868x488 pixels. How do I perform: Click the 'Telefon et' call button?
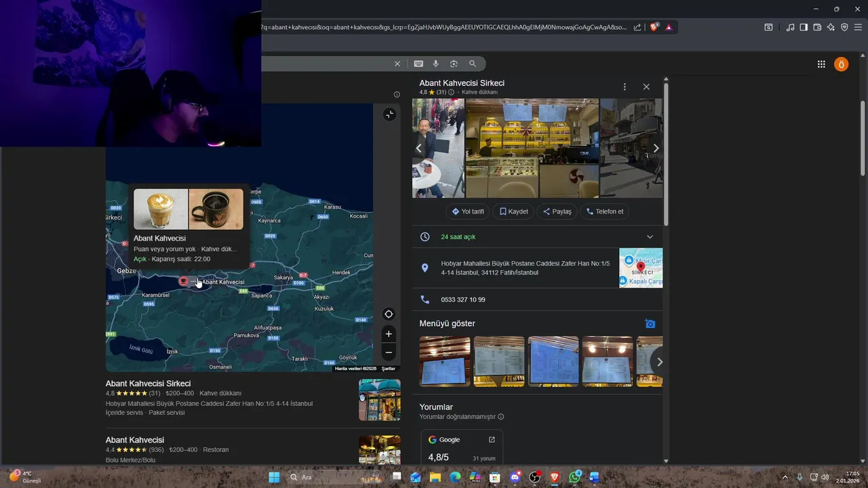click(x=605, y=211)
